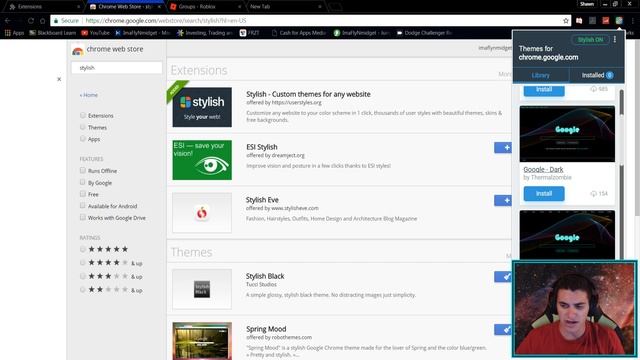The height and width of the screenshot is (360, 640).
Task: Open a new browser tab with the new-tab button
Action: [335, 7]
